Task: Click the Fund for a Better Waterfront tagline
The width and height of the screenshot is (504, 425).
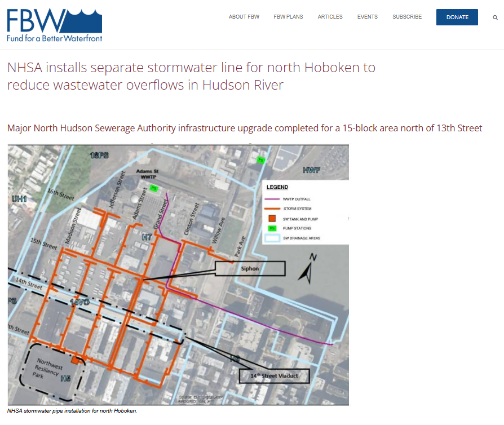Action: point(54,38)
